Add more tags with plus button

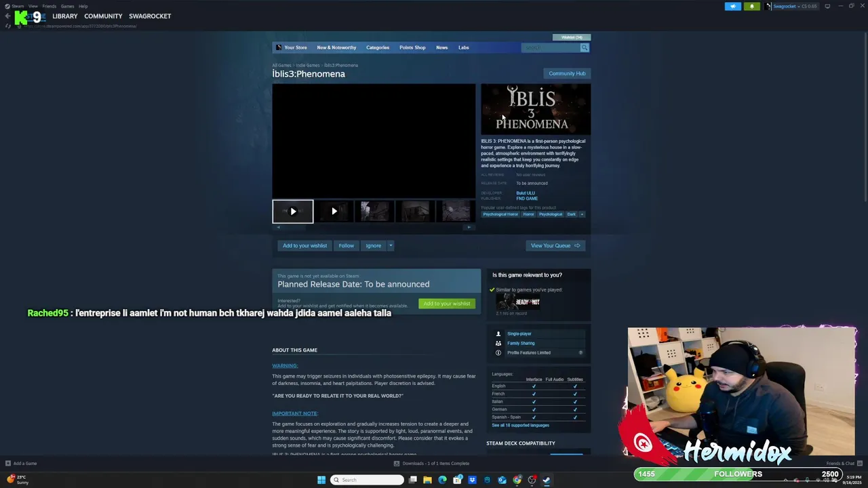(x=582, y=214)
